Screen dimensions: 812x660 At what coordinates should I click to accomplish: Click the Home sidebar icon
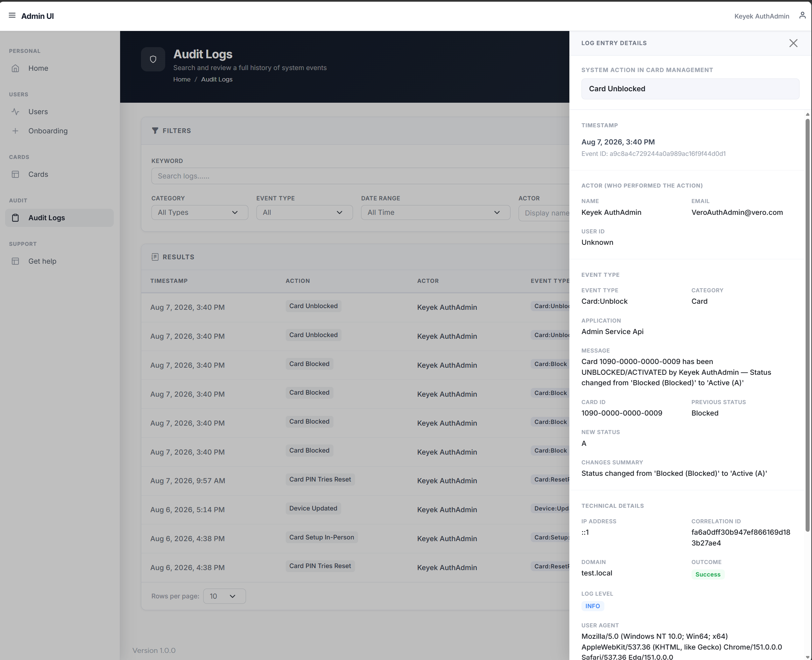click(15, 68)
